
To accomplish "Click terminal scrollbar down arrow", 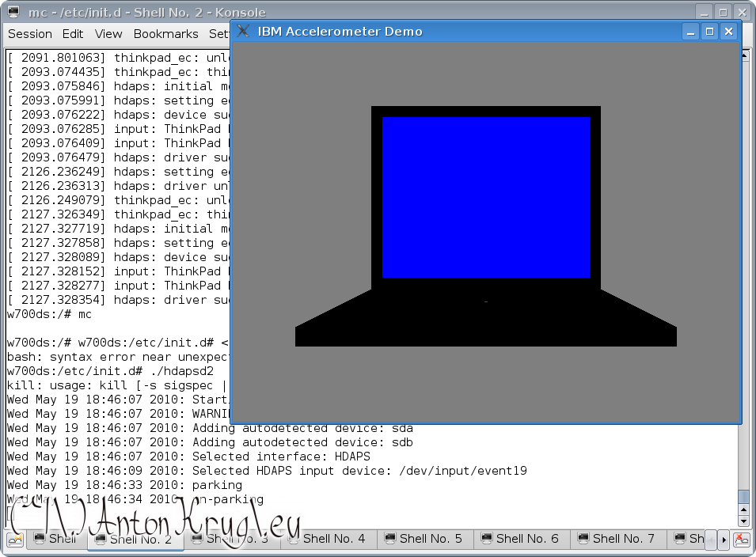I will (743, 521).
